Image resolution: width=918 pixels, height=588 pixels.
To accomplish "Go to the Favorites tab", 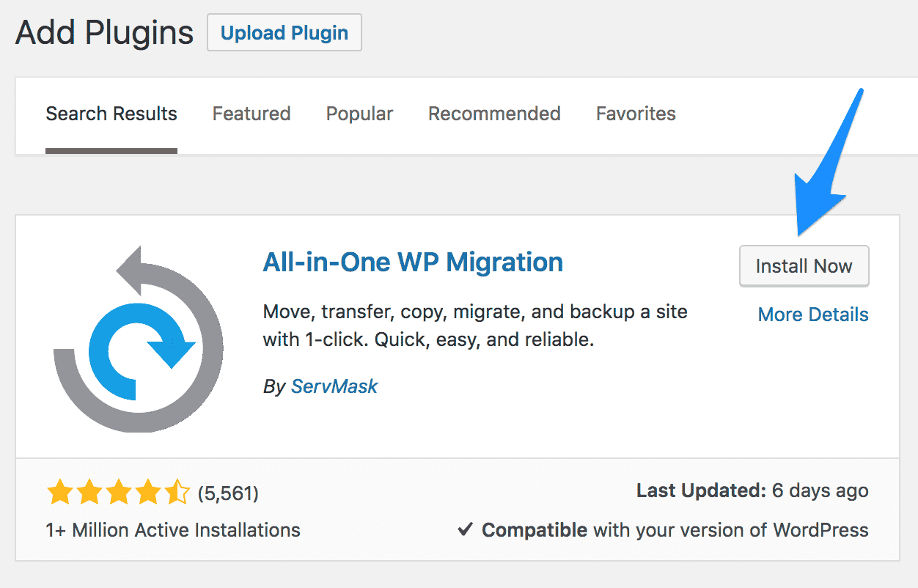I will [636, 114].
